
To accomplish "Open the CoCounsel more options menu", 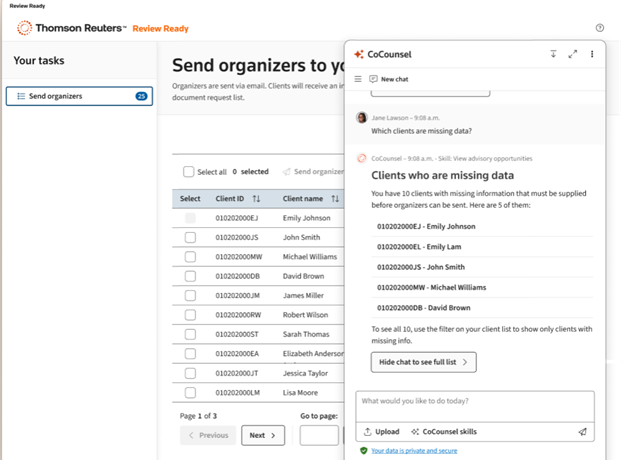I will coord(592,54).
